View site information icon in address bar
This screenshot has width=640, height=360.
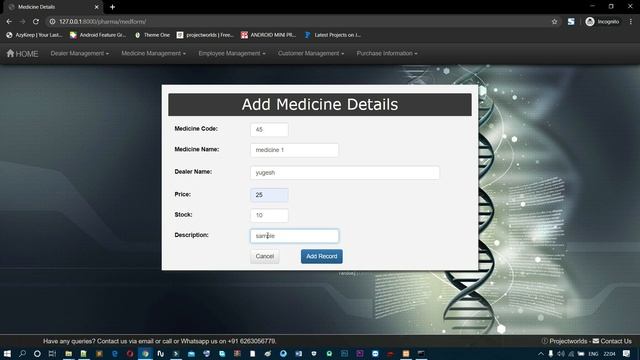(52, 22)
